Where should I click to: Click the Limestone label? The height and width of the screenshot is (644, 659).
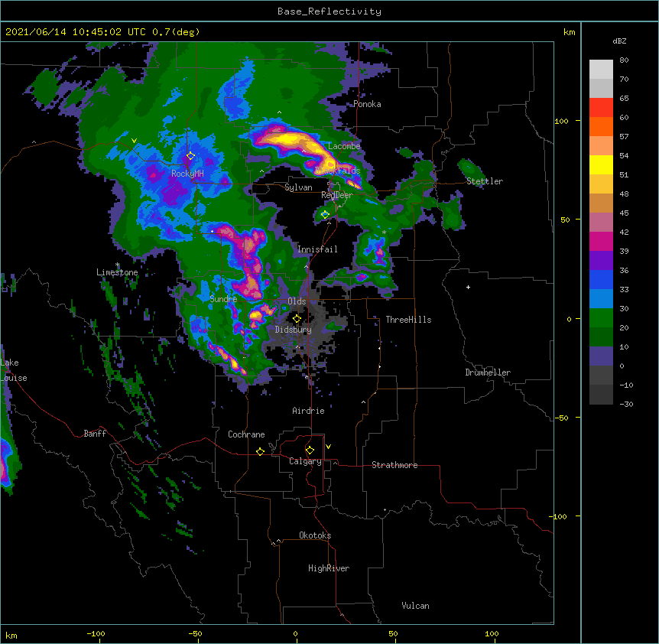coord(117,272)
